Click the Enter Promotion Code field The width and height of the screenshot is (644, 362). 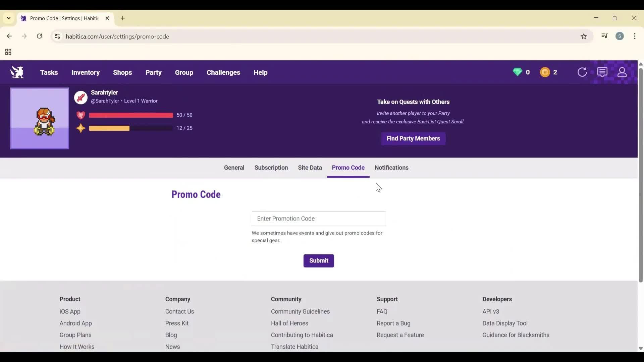[x=319, y=219]
